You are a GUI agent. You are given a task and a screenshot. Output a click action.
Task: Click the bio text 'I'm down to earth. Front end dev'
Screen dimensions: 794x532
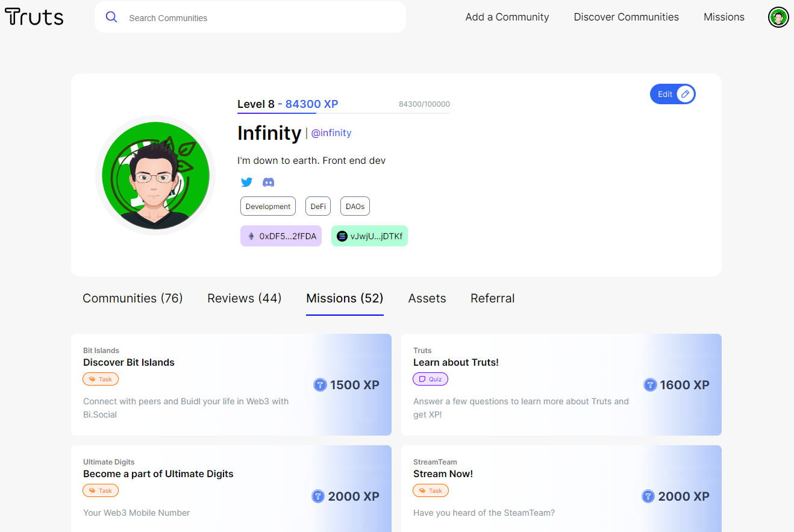(311, 160)
